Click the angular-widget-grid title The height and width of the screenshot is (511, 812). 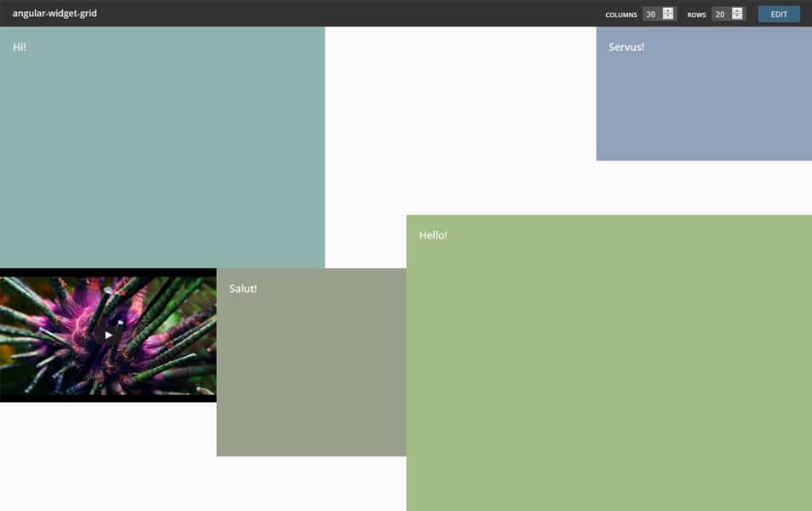53,13
